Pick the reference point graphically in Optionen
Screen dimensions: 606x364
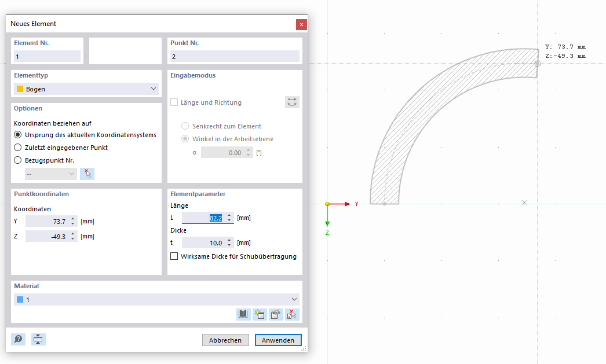pyautogui.click(x=87, y=174)
